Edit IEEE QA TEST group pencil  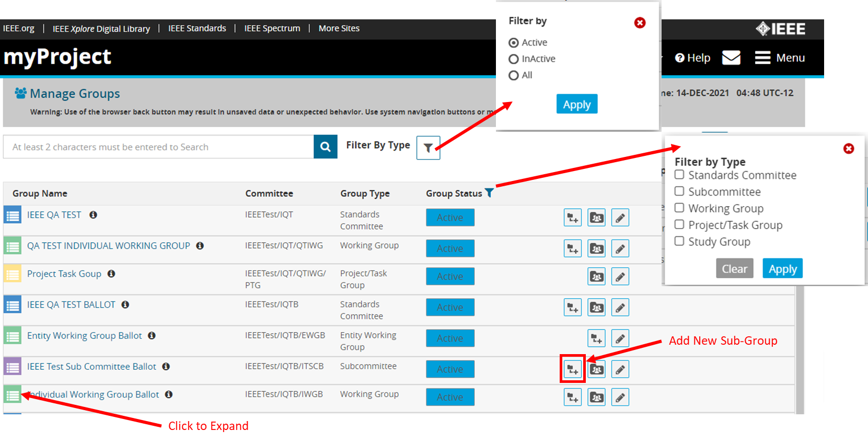point(620,218)
